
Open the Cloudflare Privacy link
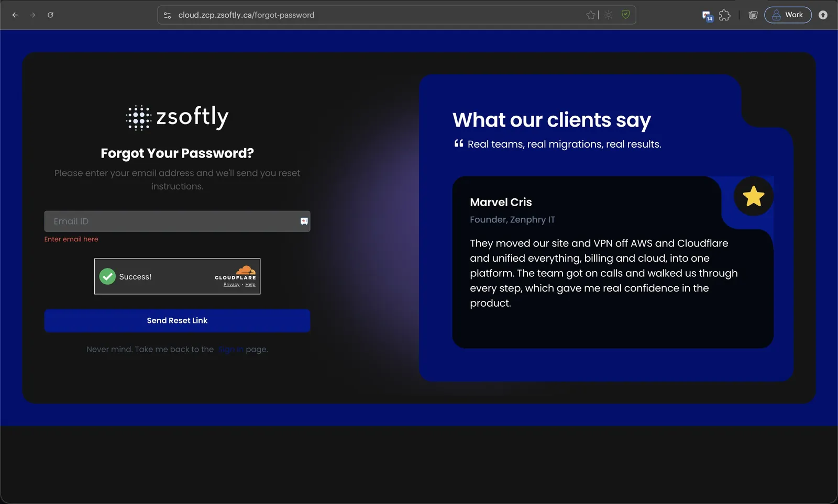pos(231,285)
